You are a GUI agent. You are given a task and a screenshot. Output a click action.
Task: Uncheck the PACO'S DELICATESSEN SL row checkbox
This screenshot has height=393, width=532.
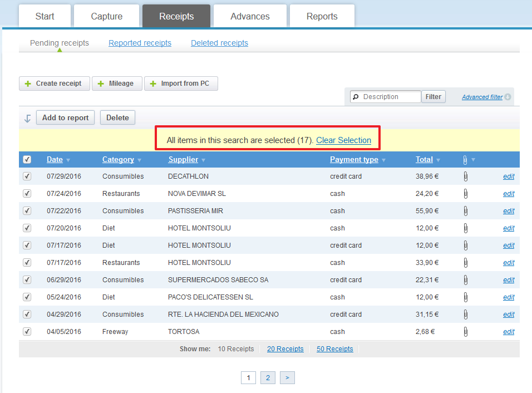coord(27,297)
